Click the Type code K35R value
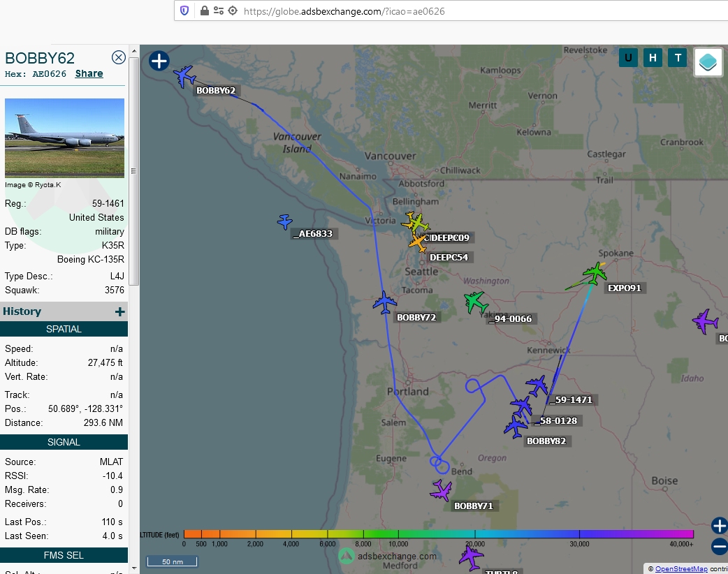Viewport: 728px width, 574px height. click(x=112, y=246)
